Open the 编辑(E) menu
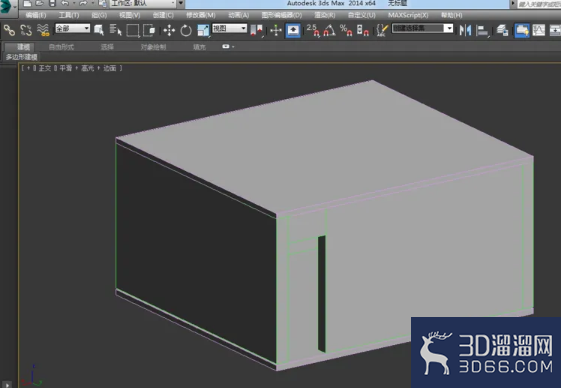The width and height of the screenshot is (561, 388). click(36, 15)
